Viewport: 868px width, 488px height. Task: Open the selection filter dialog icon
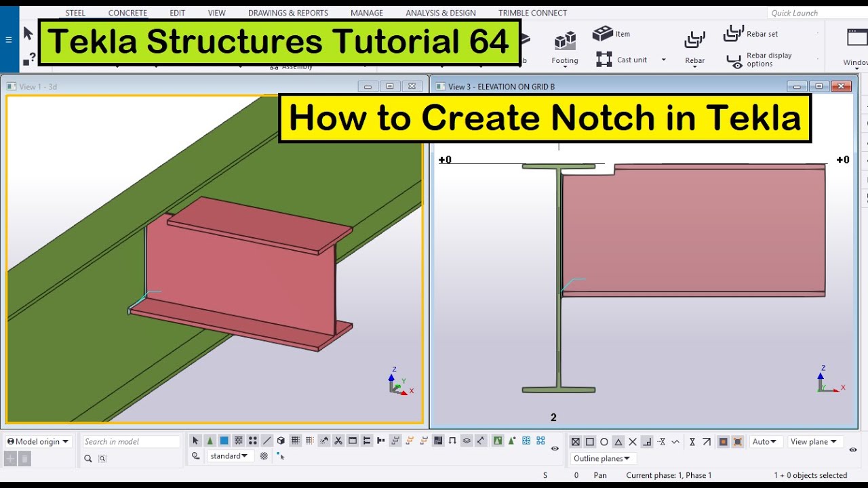point(195,456)
